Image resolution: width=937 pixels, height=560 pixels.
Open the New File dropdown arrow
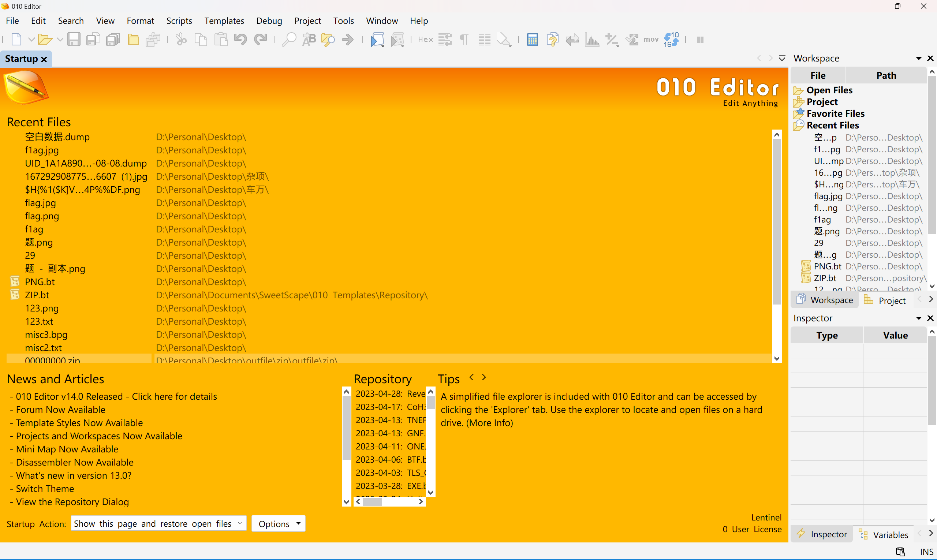click(x=31, y=39)
